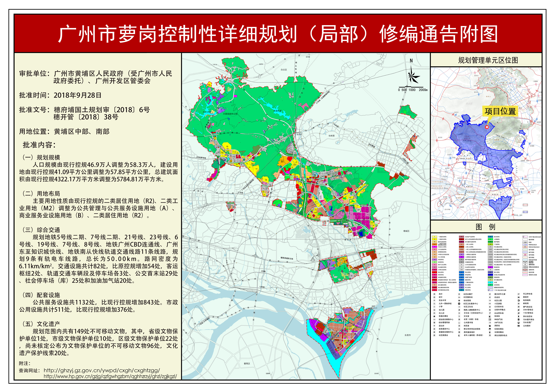555x392 pixels.
Task: Click the A1 行政办公用地 magenta swatch
Action: pos(435,247)
